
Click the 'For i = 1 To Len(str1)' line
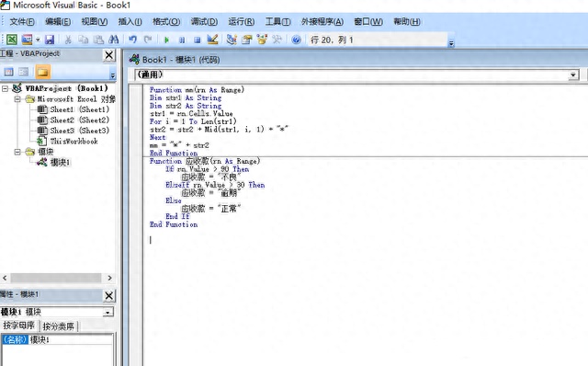[193, 121]
